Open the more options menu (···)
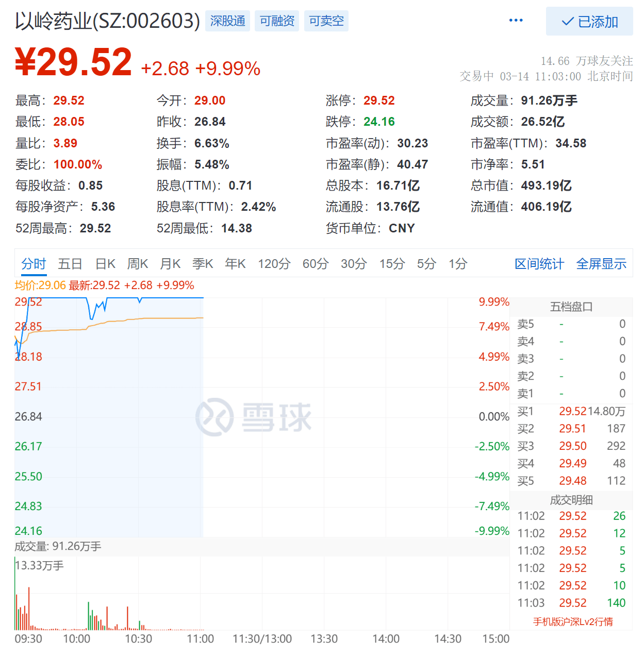644x657 pixels. click(515, 21)
